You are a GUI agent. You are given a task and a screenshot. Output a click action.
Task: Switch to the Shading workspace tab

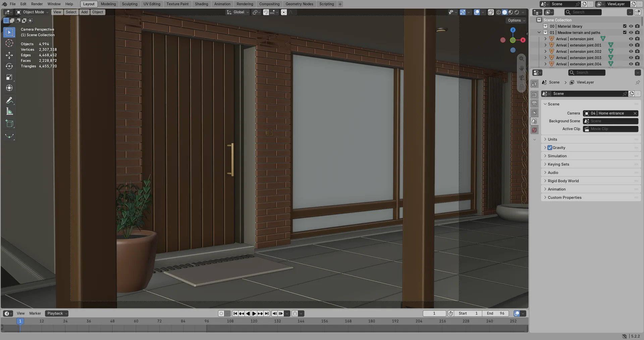[201, 4]
